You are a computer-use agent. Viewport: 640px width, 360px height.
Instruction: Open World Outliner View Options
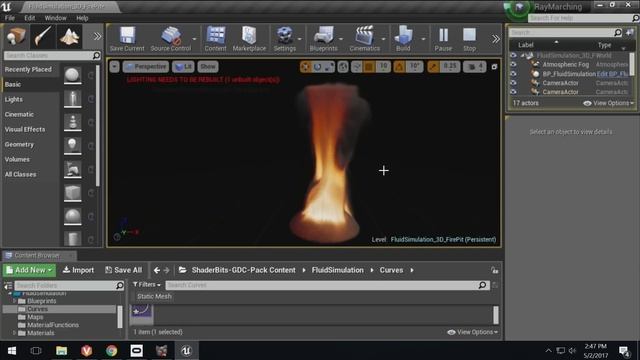coord(609,103)
